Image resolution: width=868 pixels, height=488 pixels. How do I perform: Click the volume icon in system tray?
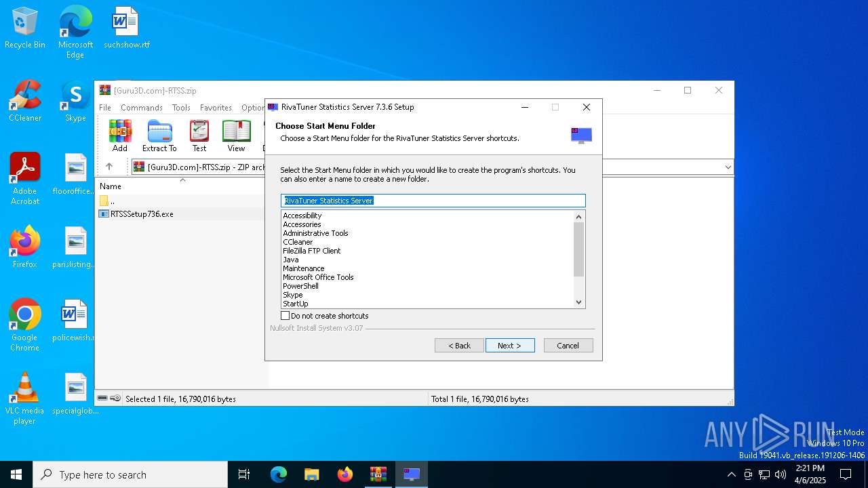point(781,474)
